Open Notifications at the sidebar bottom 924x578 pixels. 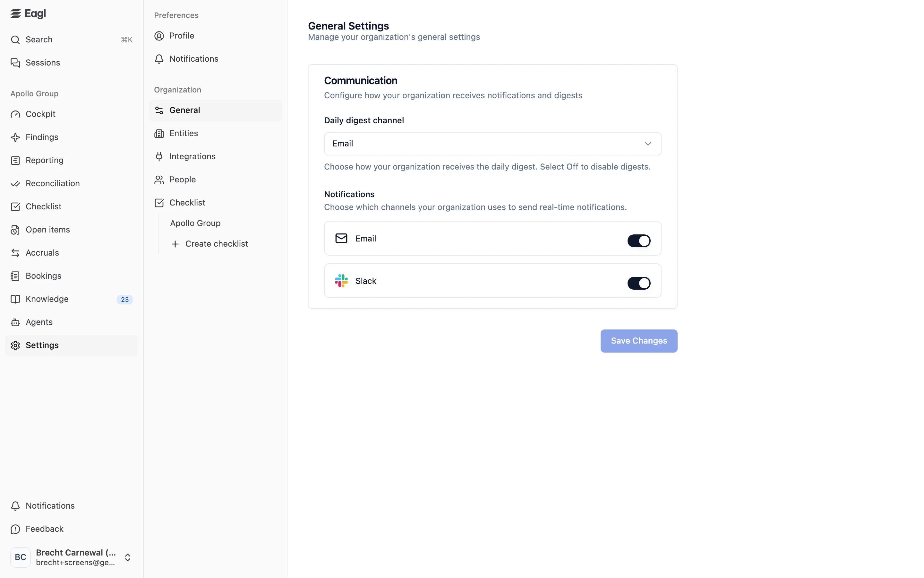(72, 506)
